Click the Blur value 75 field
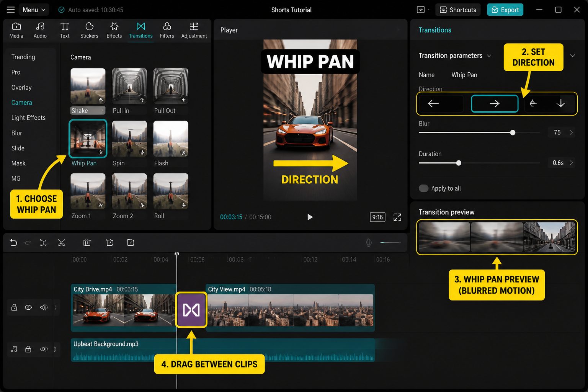This screenshot has width=588, height=392. (x=557, y=132)
